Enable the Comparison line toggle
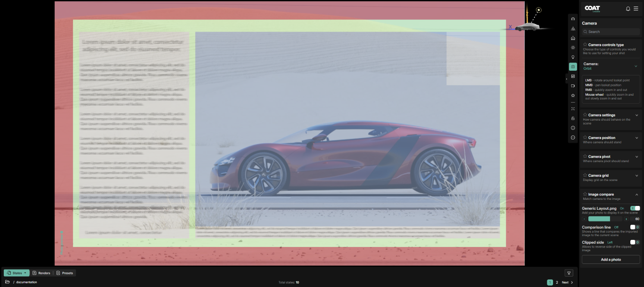Screen dimensions: 644x287 pos(635,227)
